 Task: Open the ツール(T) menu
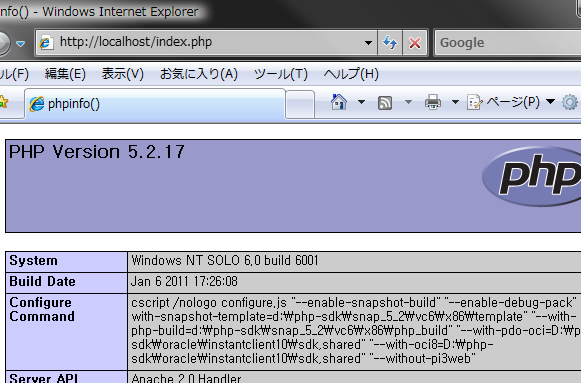pyautogui.click(x=280, y=74)
